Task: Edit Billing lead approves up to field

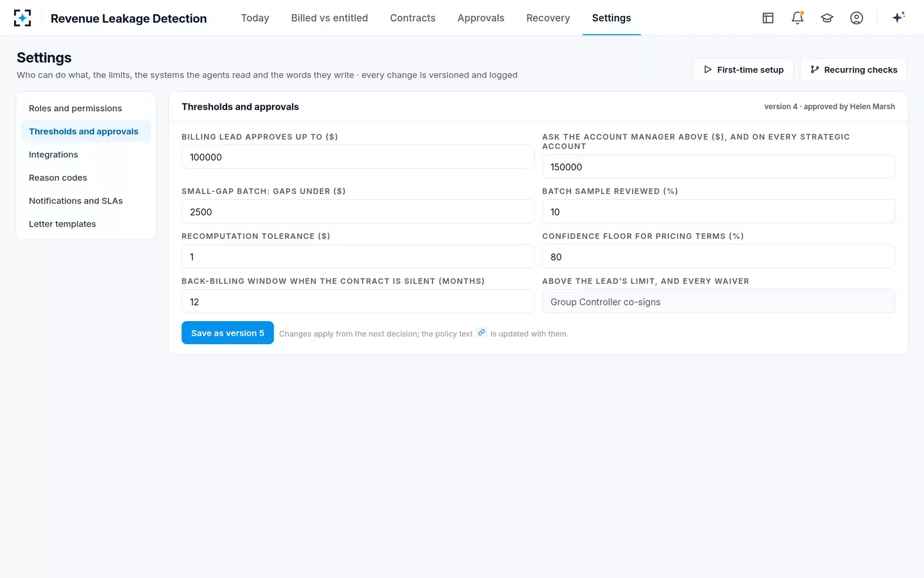Action: [x=358, y=157]
